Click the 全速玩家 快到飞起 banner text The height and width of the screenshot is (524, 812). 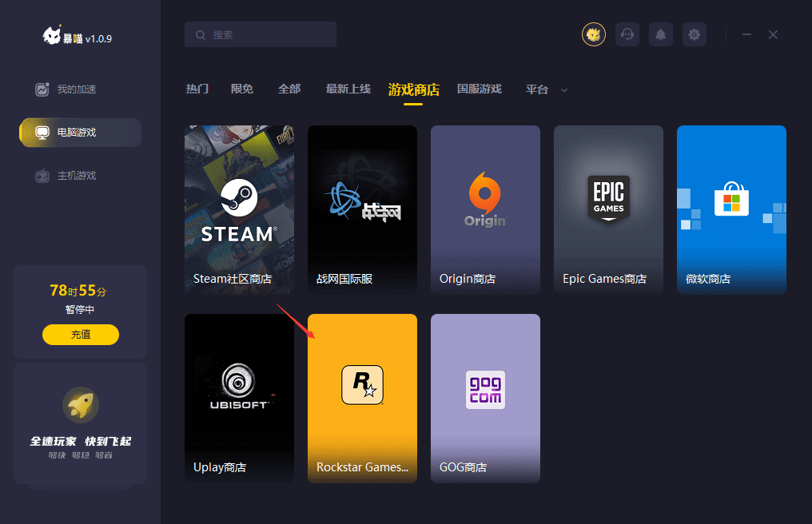pos(81,441)
